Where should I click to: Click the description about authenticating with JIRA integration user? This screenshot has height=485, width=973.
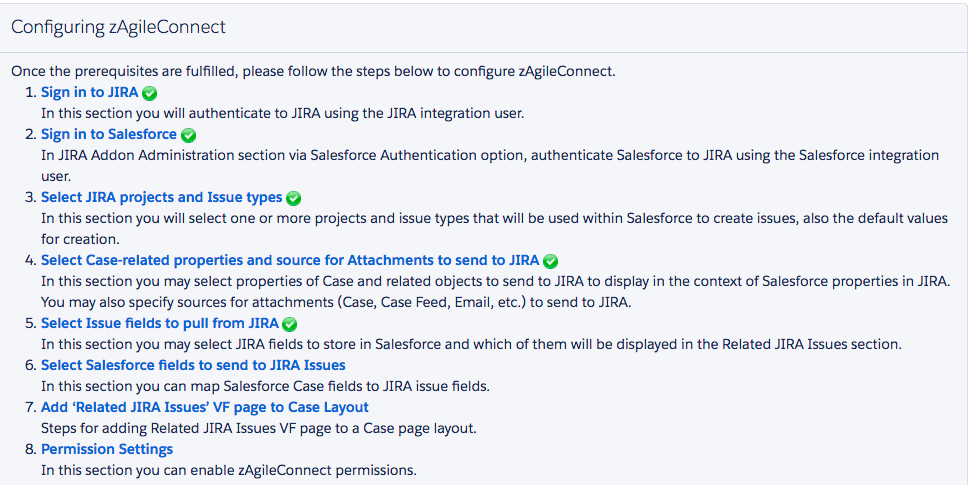pos(284,114)
